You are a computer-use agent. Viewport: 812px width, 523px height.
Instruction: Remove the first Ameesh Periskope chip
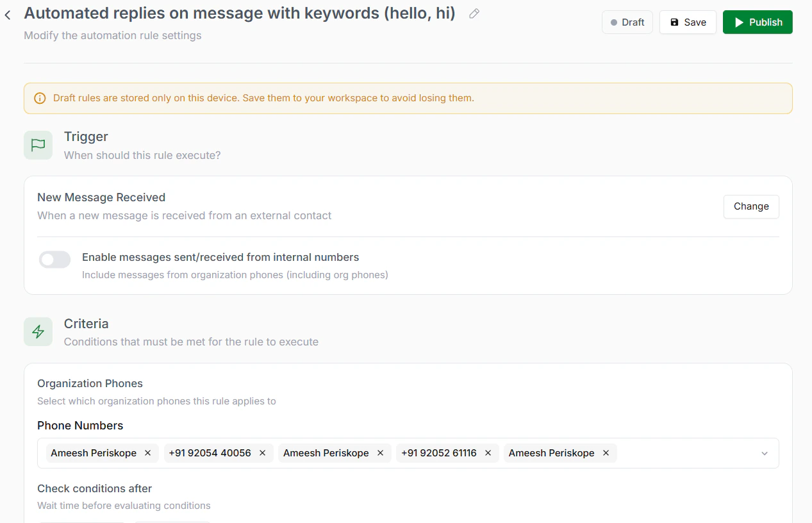point(147,452)
